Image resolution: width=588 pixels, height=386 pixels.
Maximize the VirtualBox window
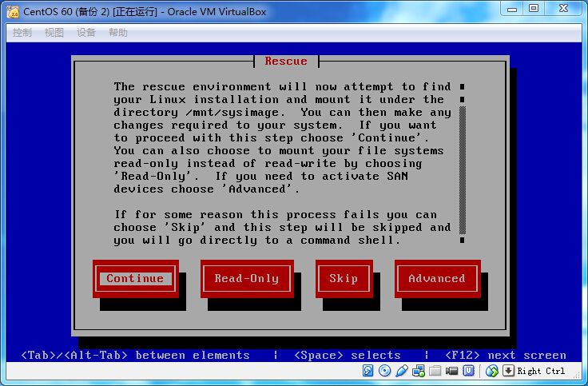pos(534,9)
